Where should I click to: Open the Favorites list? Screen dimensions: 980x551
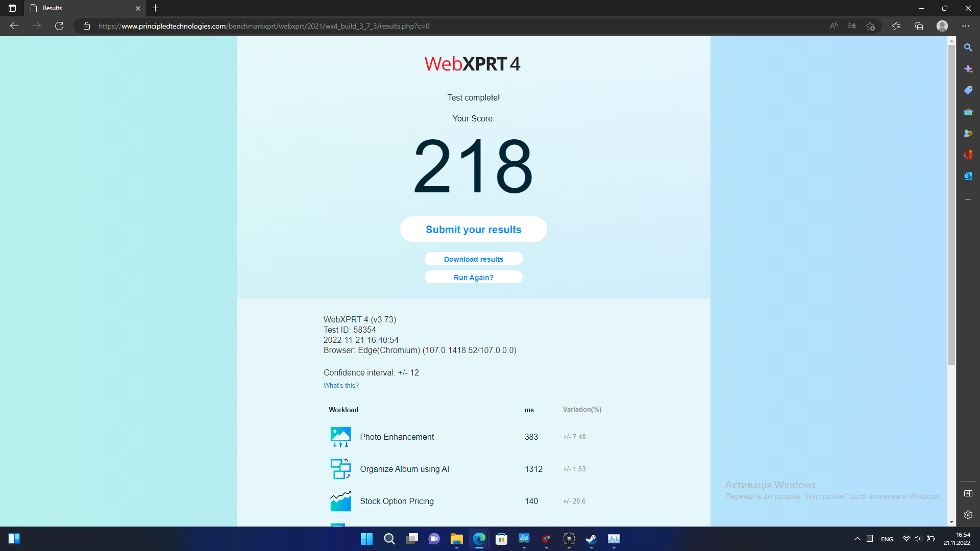[x=896, y=26]
